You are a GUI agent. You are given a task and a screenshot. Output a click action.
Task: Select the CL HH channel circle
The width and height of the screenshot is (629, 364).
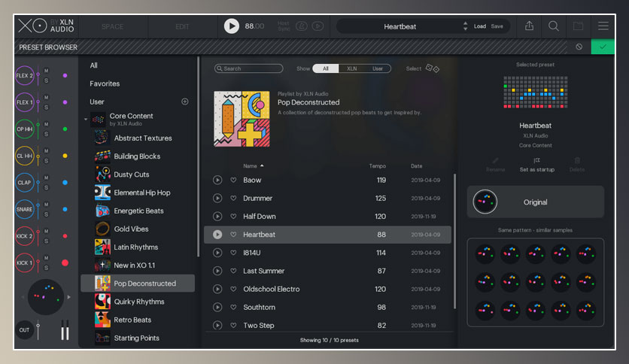coord(25,156)
